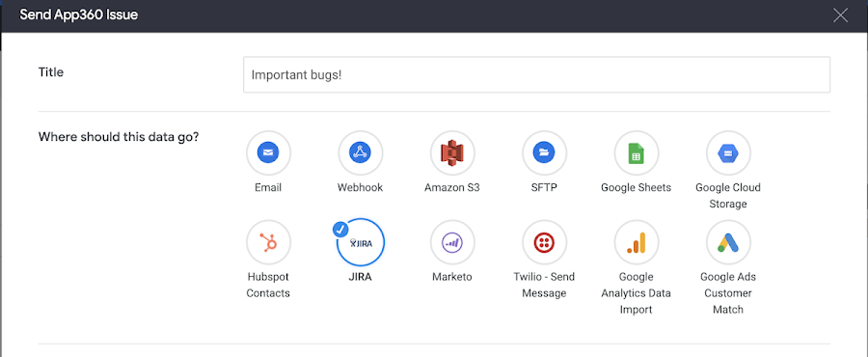Click the 'Google Analytics Data Import' label
Viewport: 868px width, 357px height.
point(637,293)
